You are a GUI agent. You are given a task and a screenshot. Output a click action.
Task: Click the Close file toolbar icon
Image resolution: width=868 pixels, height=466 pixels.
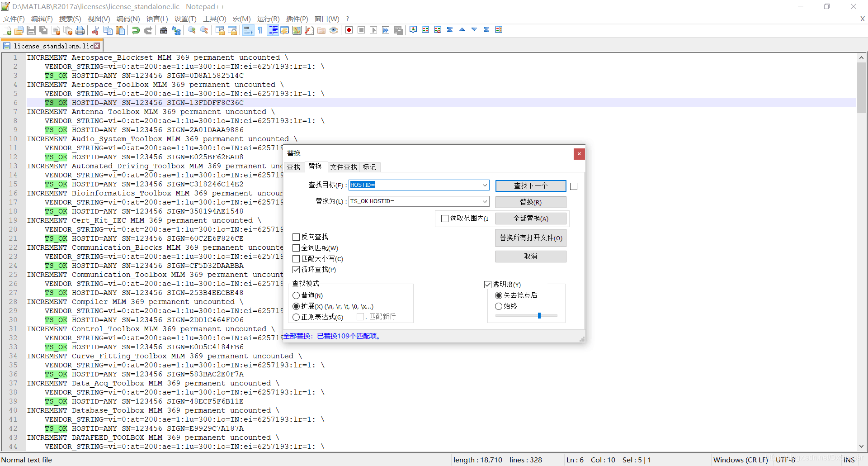point(56,30)
